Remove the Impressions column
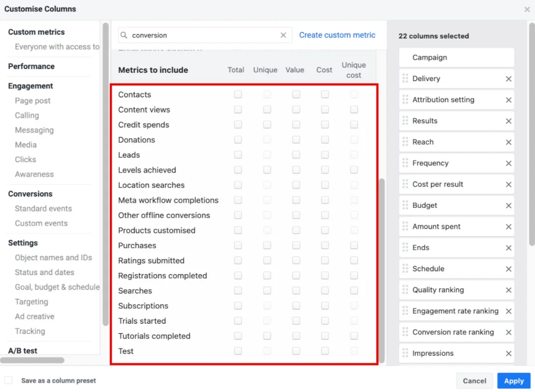The image size is (535, 392). point(508,353)
